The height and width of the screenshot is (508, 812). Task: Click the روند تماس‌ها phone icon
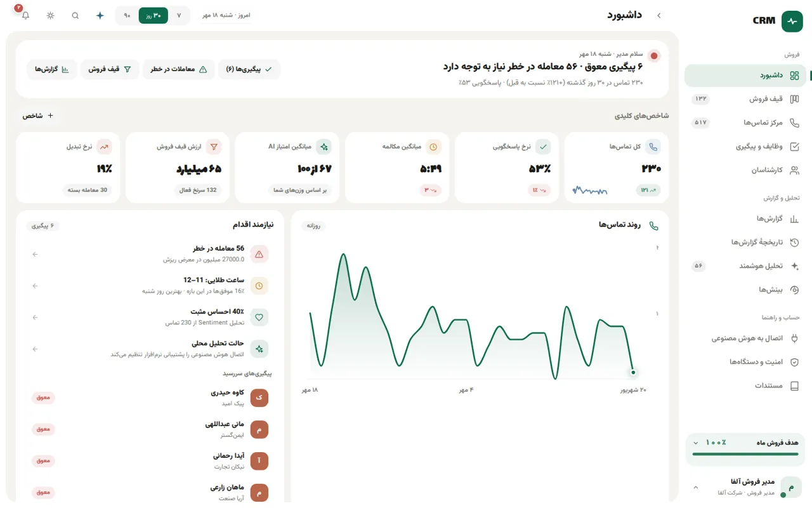[654, 225]
